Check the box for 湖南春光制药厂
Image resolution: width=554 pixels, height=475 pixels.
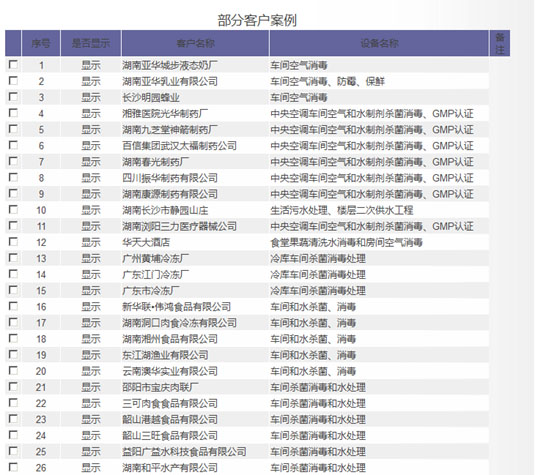(13, 161)
